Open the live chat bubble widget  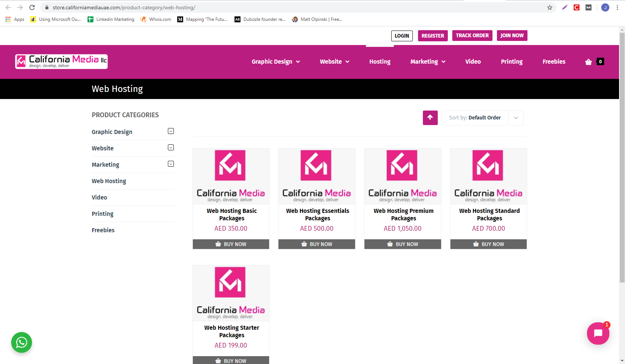click(598, 333)
